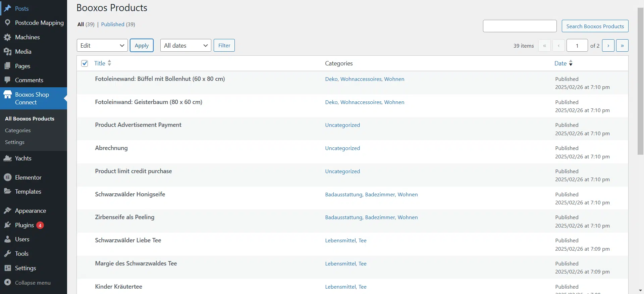644x294 pixels.
Task: Focus the Booxos Products search field
Action: coord(520,26)
